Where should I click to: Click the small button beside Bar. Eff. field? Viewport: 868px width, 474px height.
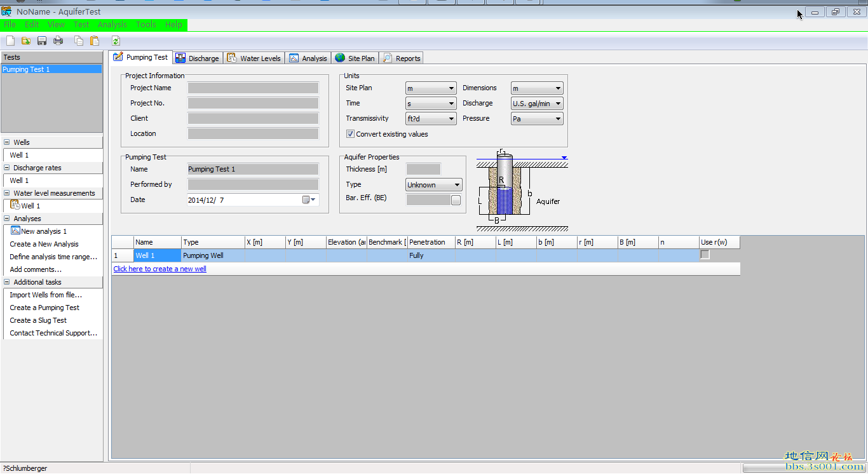point(456,200)
